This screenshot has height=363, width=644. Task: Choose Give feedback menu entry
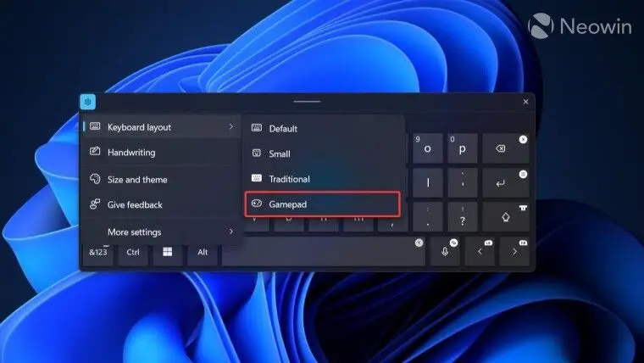(161, 204)
